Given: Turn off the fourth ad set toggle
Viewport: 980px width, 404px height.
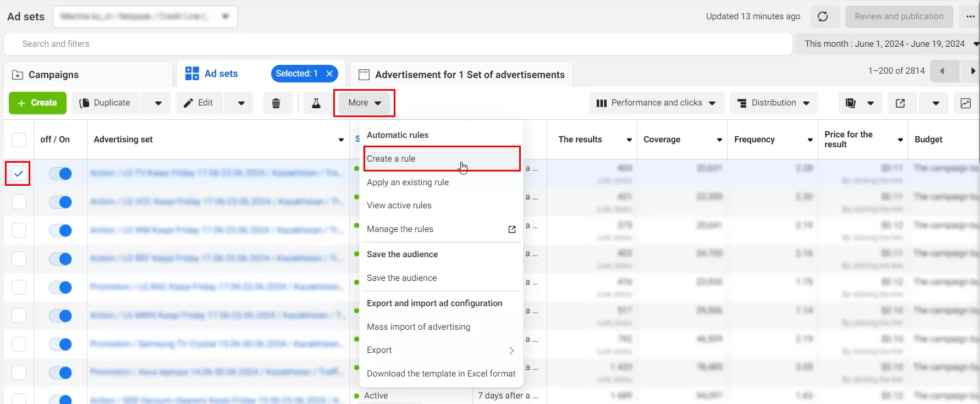Looking at the screenshot, I should [x=60, y=259].
